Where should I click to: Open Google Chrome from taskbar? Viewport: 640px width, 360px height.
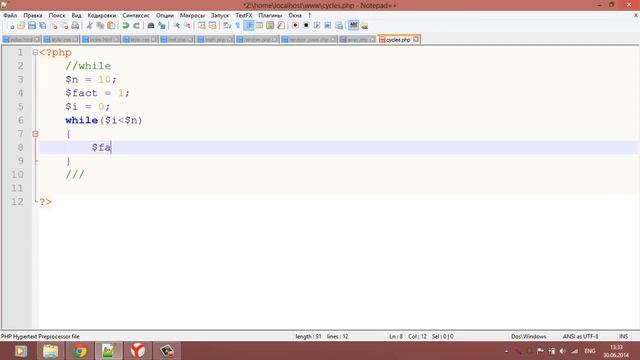pos(80,351)
